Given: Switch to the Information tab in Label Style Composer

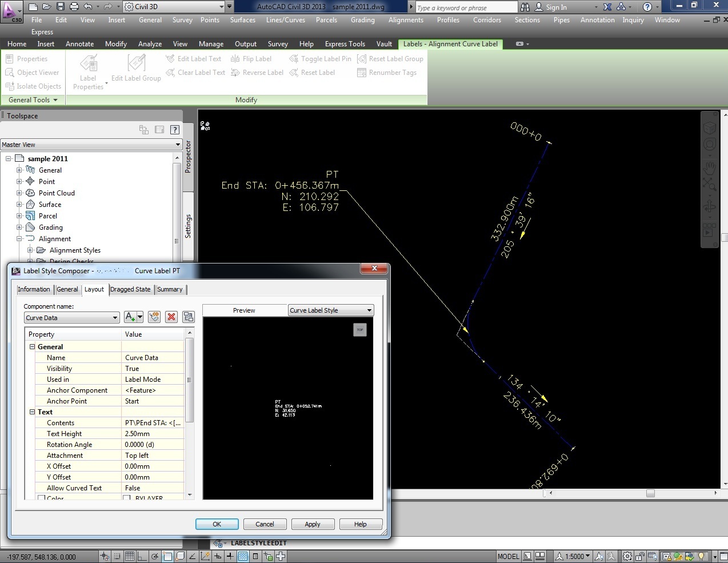Looking at the screenshot, I should [34, 289].
